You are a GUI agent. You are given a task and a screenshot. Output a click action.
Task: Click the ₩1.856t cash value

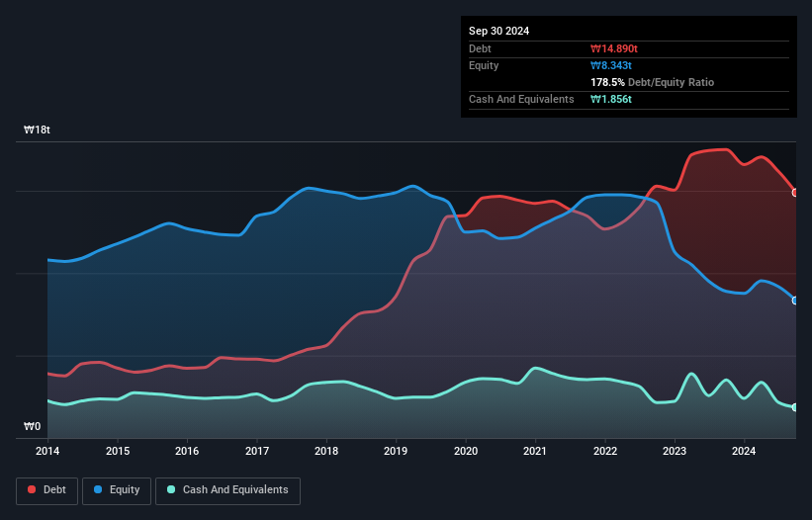pyautogui.click(x=610, y=99)
